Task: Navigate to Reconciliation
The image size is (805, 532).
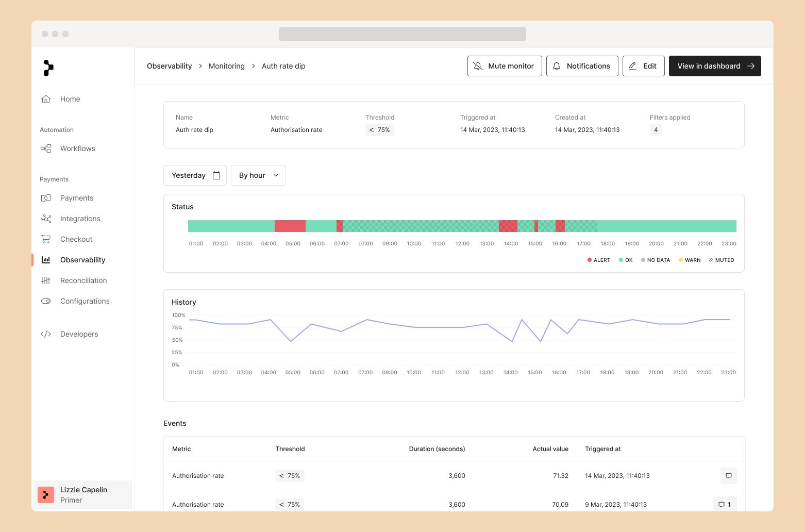Action: [83, 280]
